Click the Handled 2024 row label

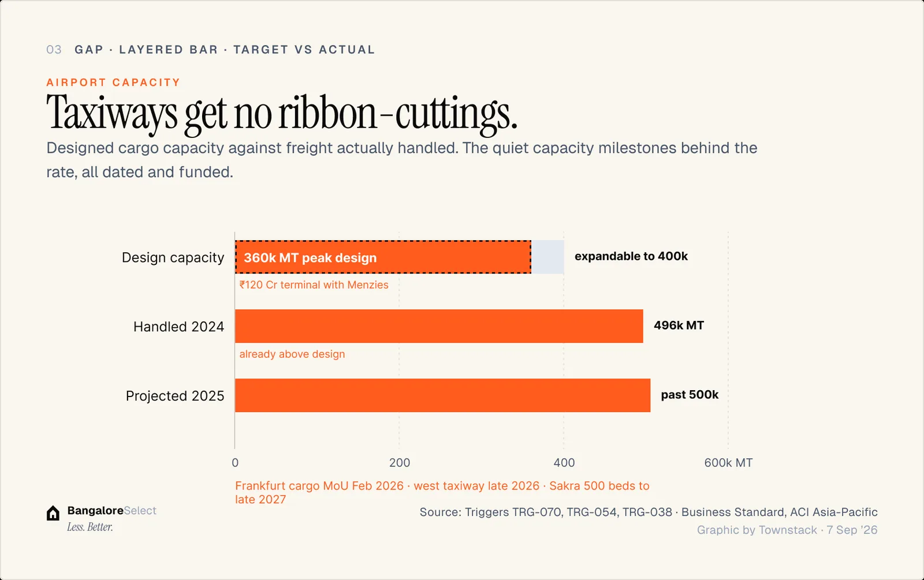point(178,327)
